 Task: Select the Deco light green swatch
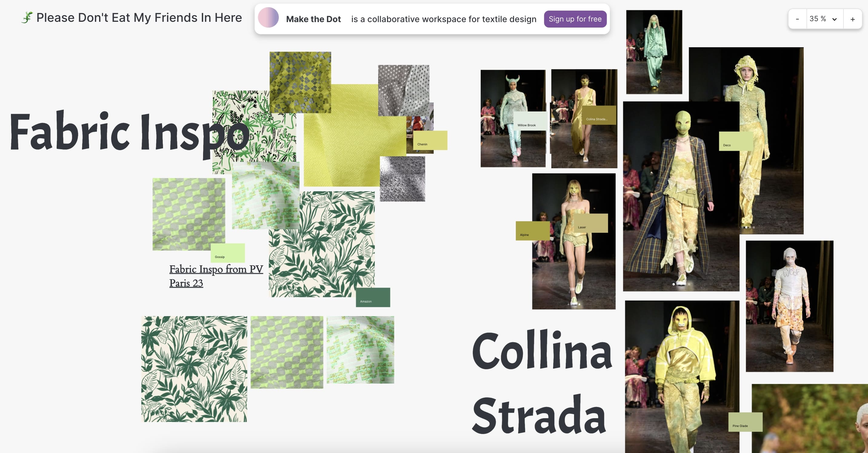click(736, 141)
